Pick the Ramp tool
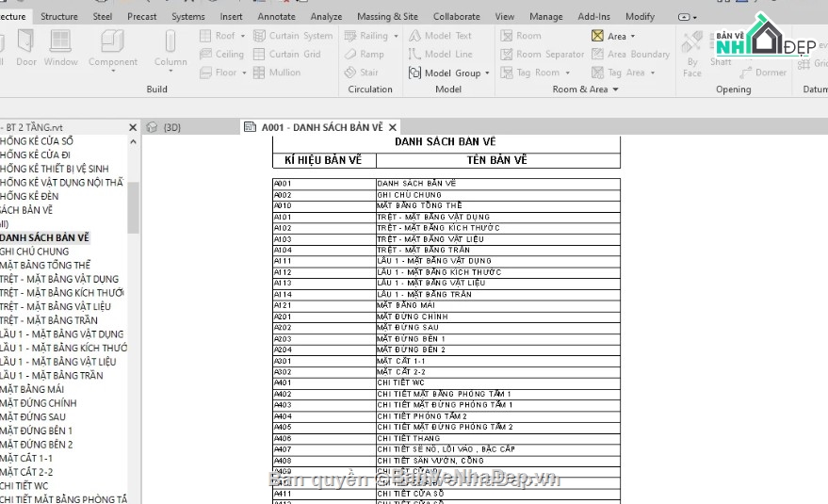828x504 pixels. coord(364,54)
